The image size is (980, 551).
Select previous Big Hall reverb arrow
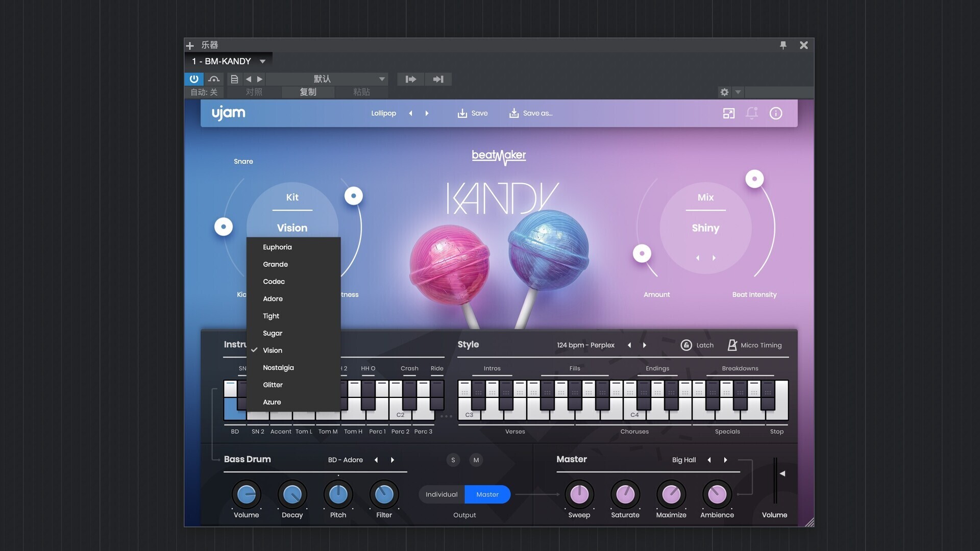tap(709, 460)
